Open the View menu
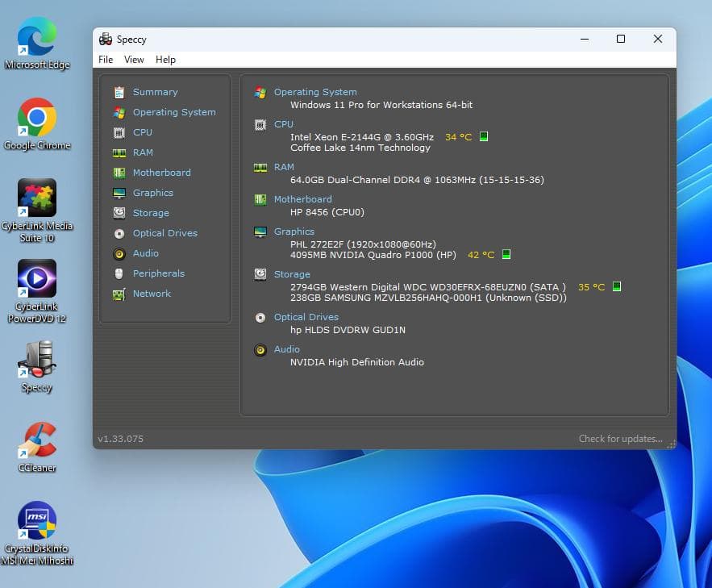Screen dimensions: 712x588 click(134, 59)
